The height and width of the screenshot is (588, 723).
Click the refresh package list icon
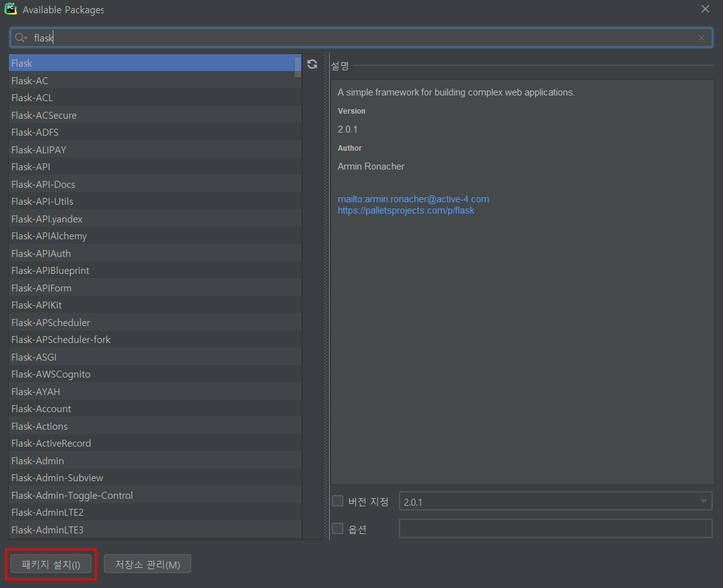312,64
